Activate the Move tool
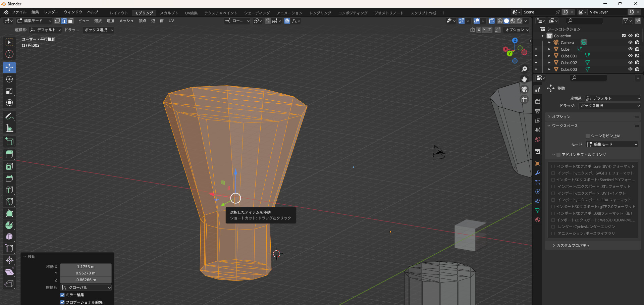 [9, 67]
